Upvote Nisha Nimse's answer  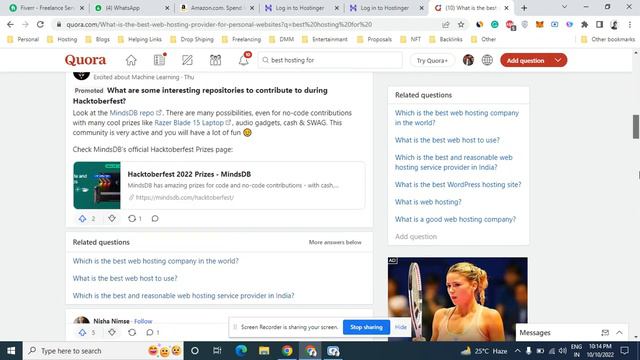click(x=82, y=333)
